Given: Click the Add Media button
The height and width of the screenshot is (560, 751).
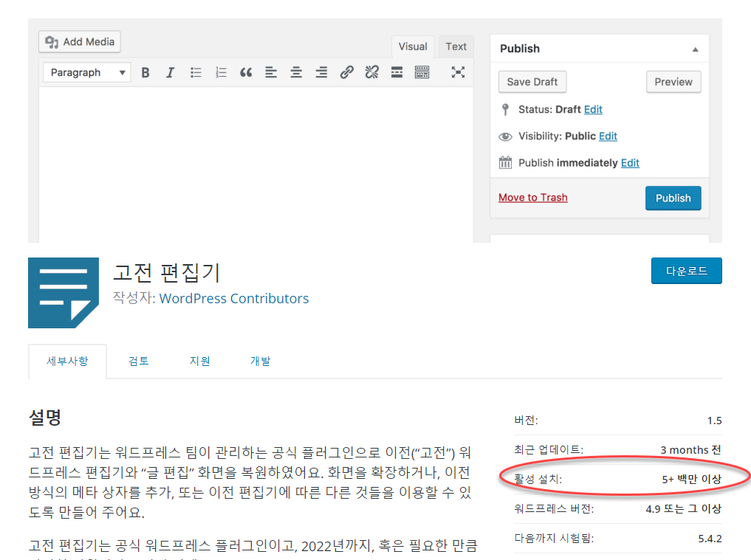Looking at the screenshot, I should click(80, 42).
